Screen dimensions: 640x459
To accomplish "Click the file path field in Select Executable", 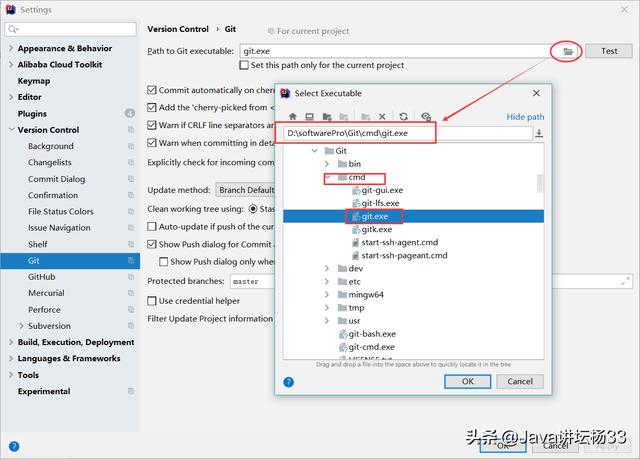I will click(408, 133).
